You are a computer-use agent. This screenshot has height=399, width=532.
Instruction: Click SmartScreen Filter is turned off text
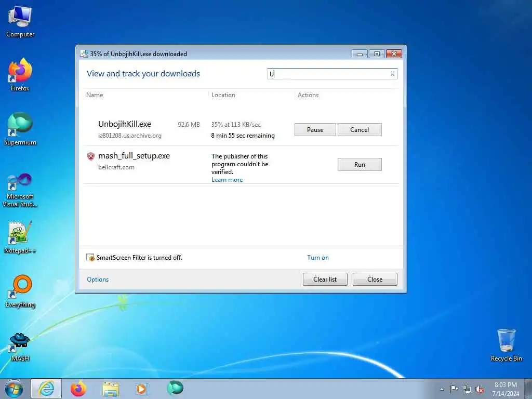(139, 258)
